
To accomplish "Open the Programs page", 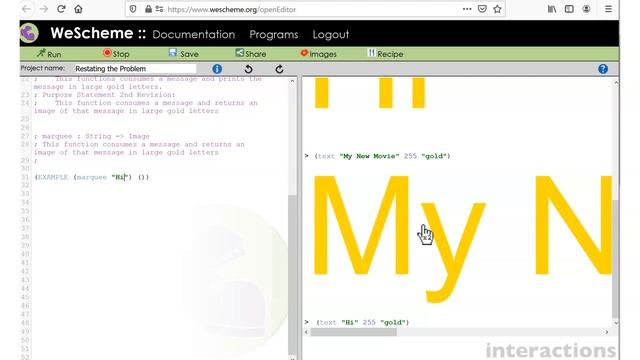I will (273, 34).
